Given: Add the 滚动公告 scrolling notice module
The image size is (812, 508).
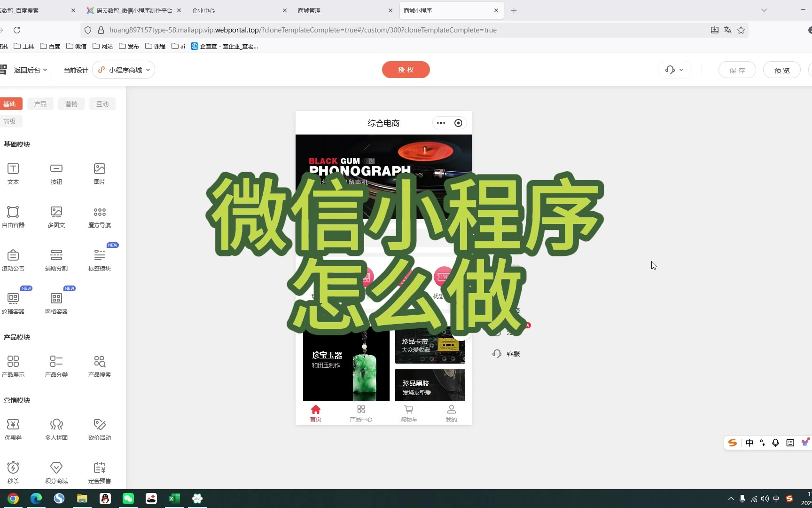Looking at the screenshot, I should click(13, 260).
